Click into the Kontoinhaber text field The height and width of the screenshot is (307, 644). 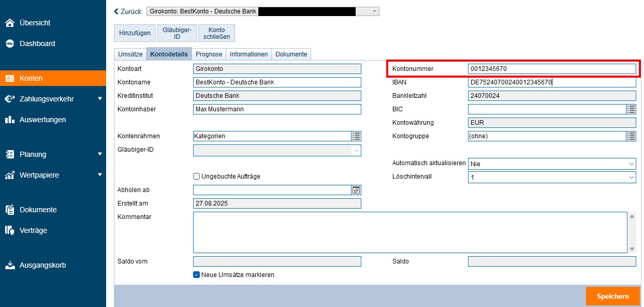[x=277, y=109]
